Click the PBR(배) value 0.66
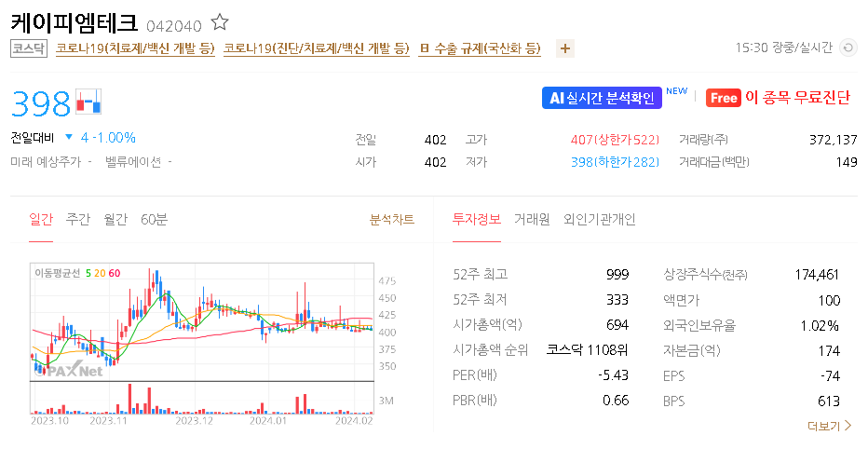868x449 pixels. click(x=616, y=401)
